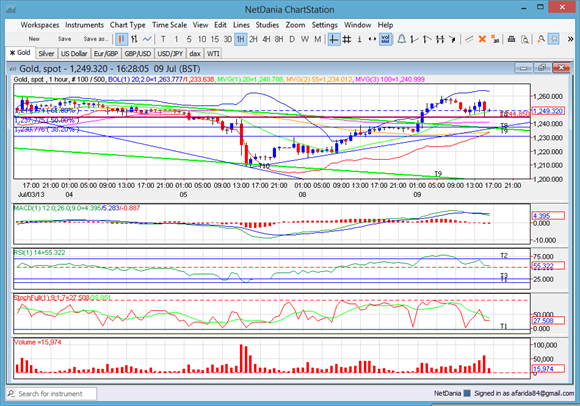
Task: Toggle the crosshair cursor tool
Action: pos(334,39)
